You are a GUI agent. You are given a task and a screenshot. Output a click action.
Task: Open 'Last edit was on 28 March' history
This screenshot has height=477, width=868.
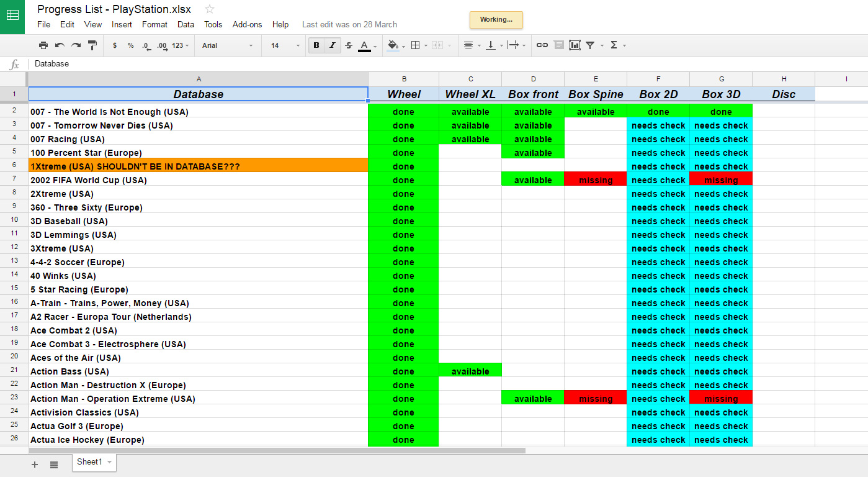(x=349, y=24)
